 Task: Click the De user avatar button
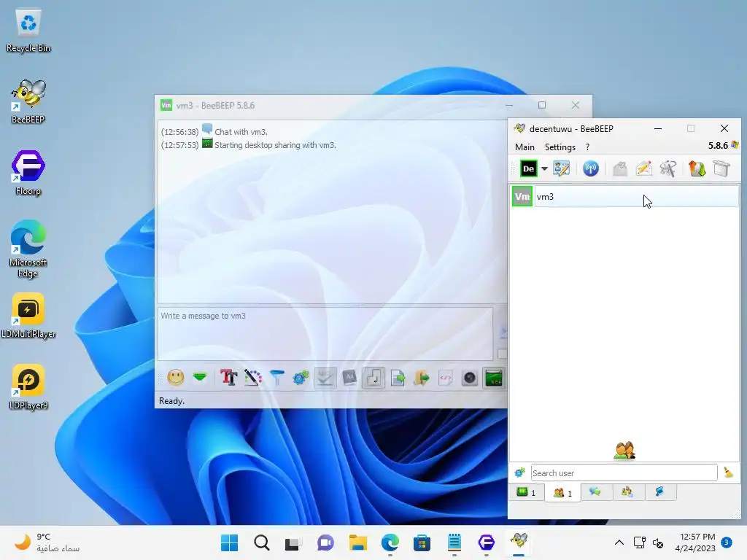pos(528,168)
